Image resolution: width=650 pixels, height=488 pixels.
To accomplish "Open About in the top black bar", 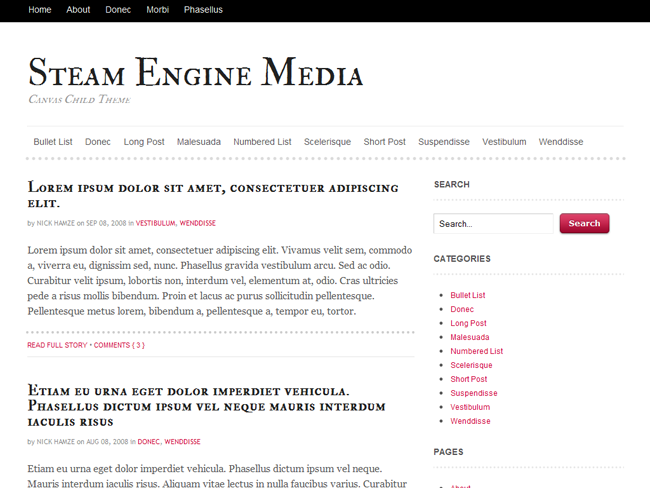I will point(78,10).
